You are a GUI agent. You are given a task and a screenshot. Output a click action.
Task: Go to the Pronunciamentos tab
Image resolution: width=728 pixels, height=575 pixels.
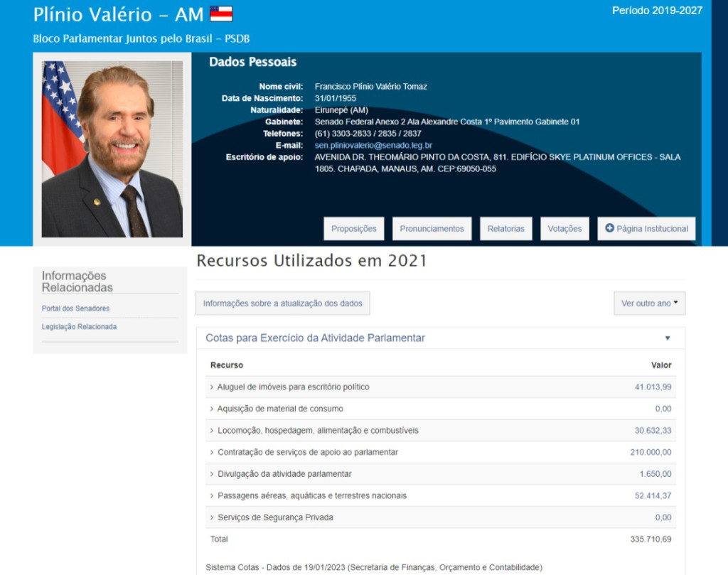pos(432,229)
